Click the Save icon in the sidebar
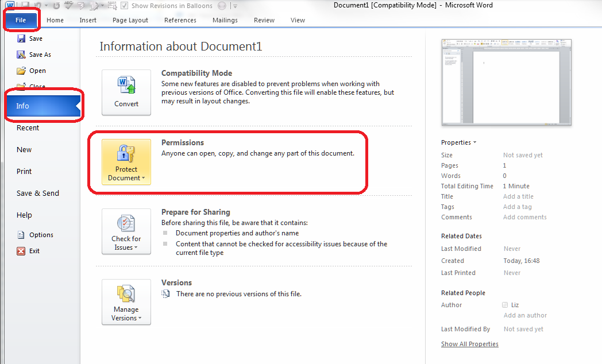The image size is (602, 364). (21, 38)
